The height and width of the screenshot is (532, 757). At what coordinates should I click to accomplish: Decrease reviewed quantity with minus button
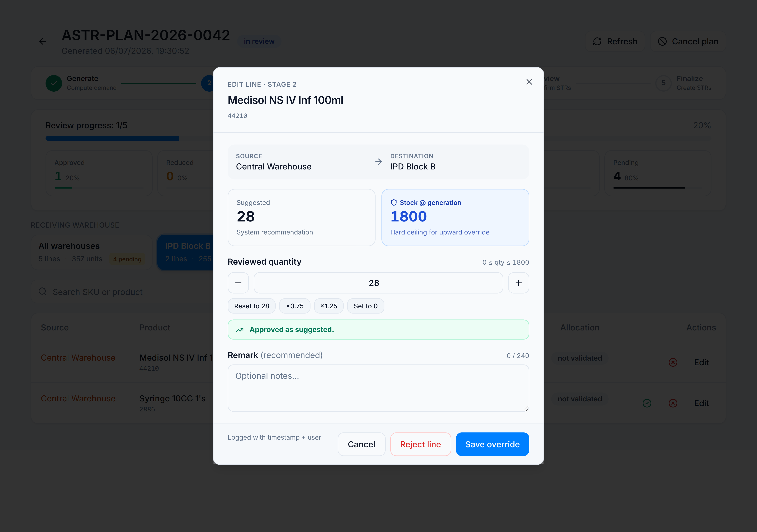click(238, 283)
